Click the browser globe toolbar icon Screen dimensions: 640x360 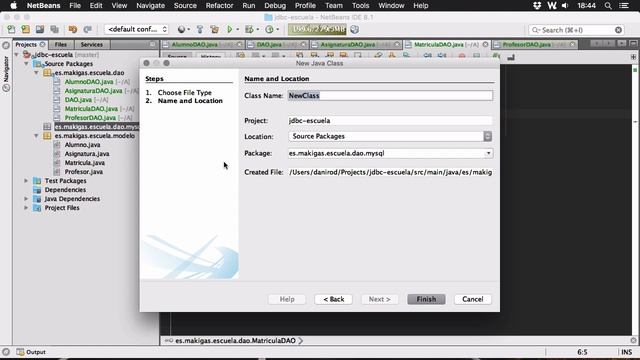(x=181, y=29)
